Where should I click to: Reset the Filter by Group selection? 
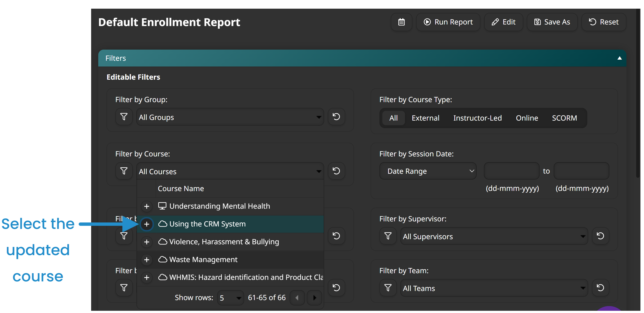336,117
